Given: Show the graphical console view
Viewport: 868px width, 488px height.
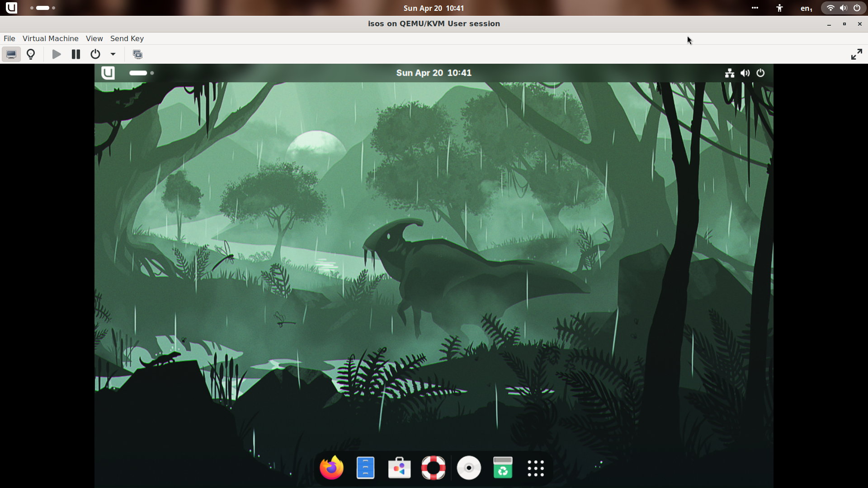Looking at the screenshot, I should pos(11,55).
